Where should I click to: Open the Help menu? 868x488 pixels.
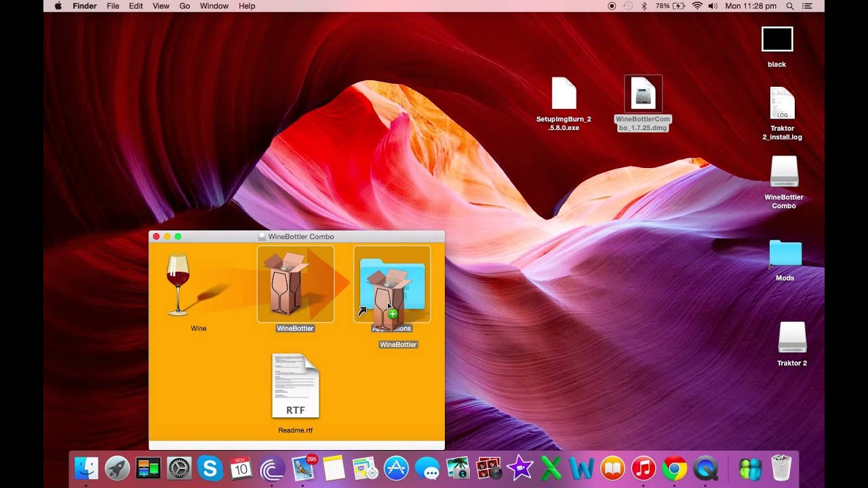(247, 6)
